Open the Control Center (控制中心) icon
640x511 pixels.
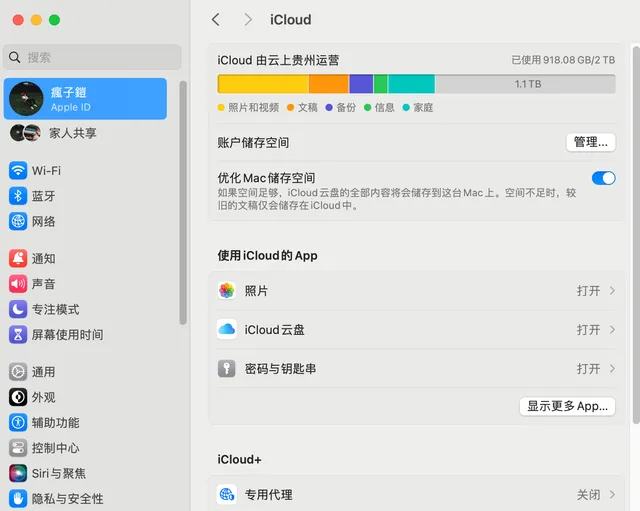tap(18, 448)
